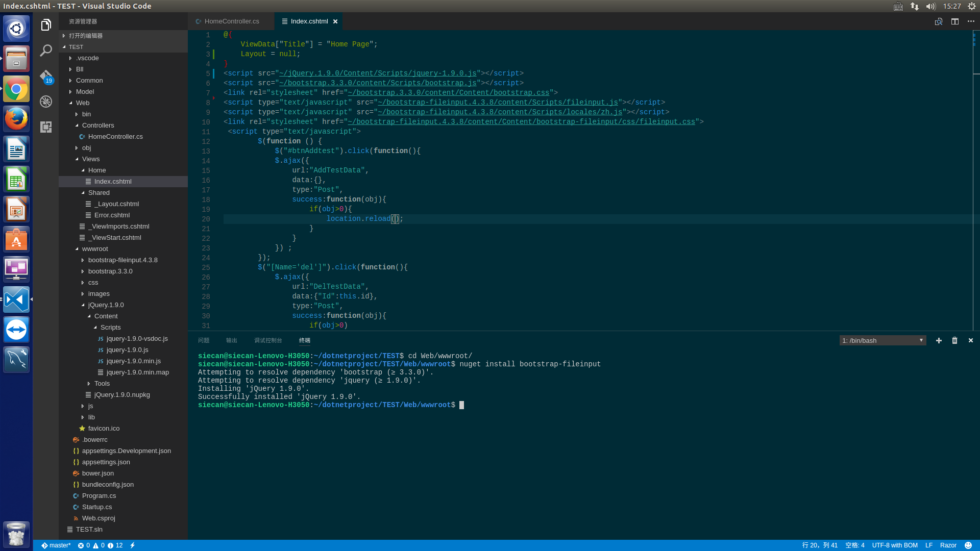Select the 终端 terminal panel tab
The image size is (980, 551).
pos(305,340)
